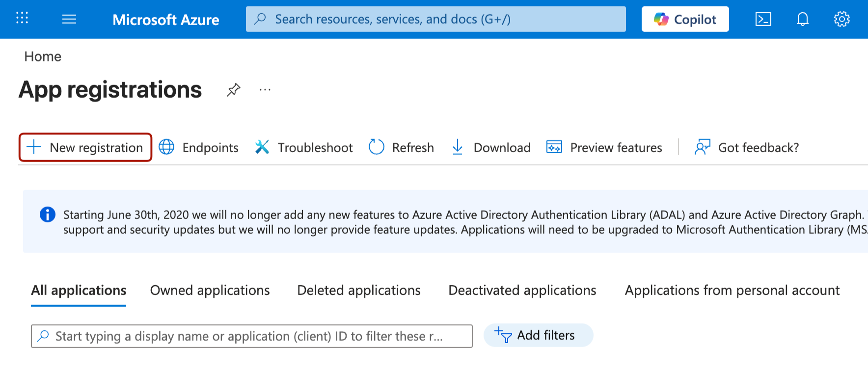Launch Copilot from the header
868x378 pixels.
(x=685, y=19)
